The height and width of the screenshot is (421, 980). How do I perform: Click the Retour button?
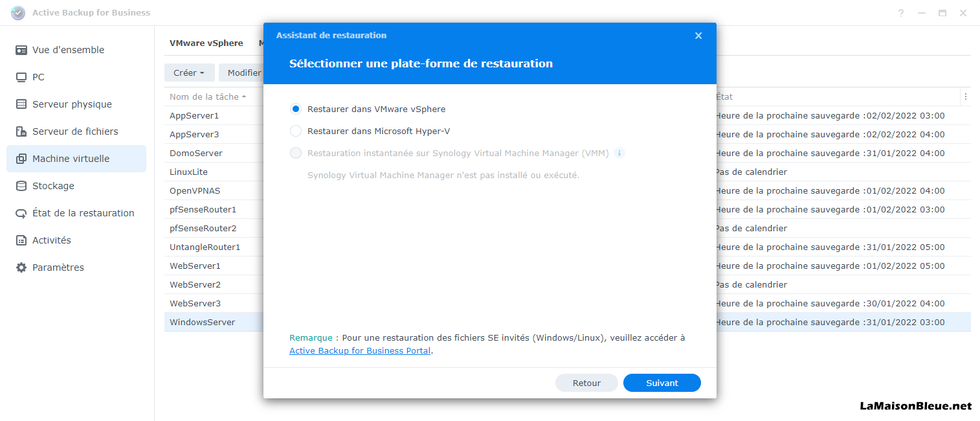coord(586,383)
